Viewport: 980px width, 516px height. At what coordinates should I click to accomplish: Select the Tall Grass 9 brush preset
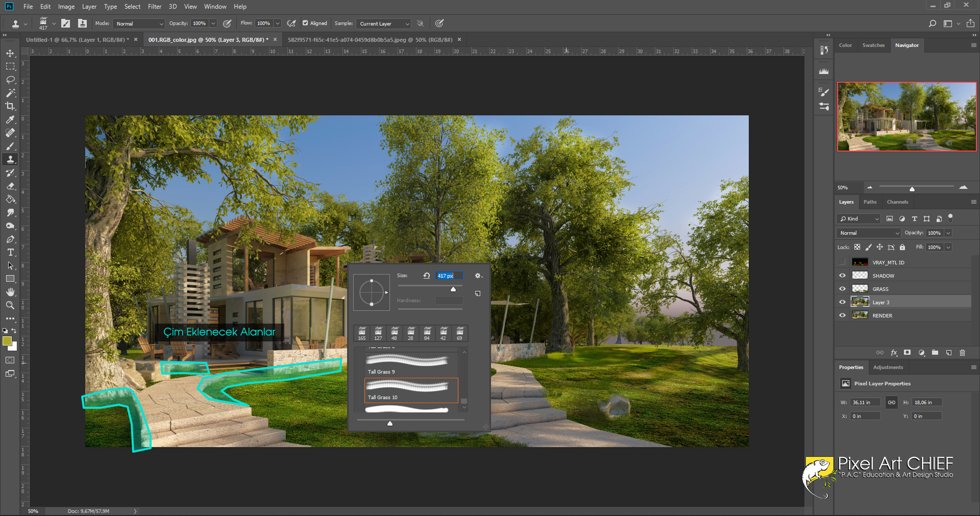coord(411,364)
